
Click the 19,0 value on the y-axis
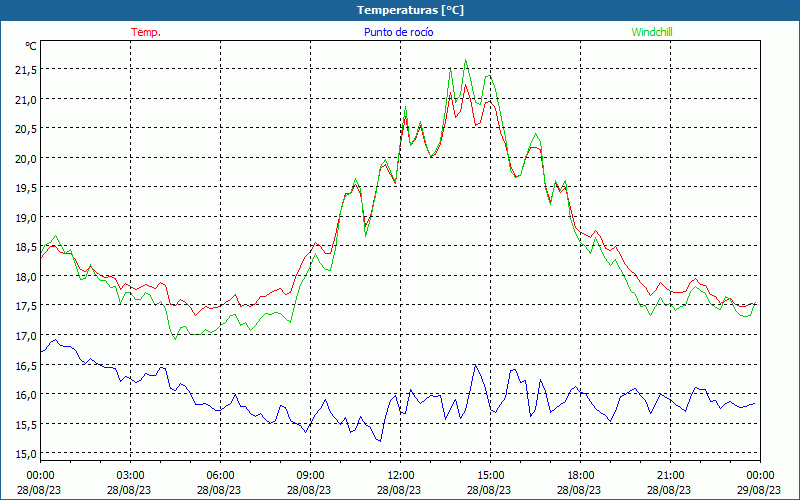point(26,218)
